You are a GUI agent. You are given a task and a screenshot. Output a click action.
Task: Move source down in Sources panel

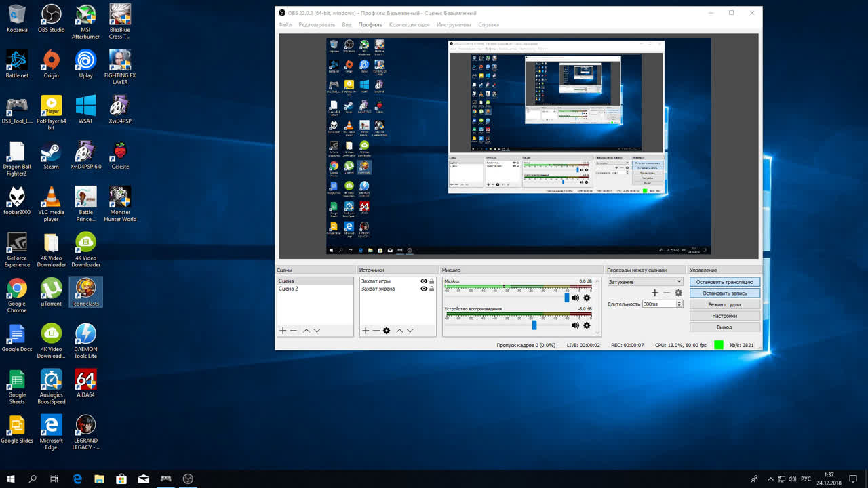click(x=410, y=331)
